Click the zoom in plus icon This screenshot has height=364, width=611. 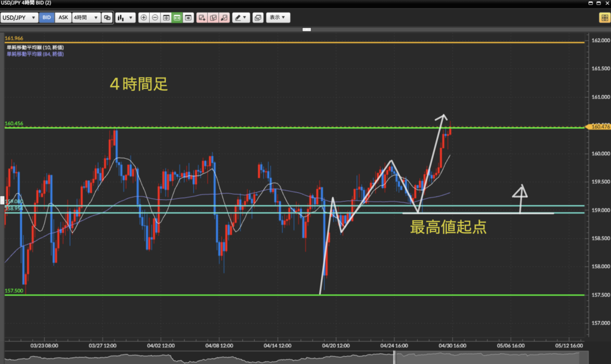(x=144, y=18)
